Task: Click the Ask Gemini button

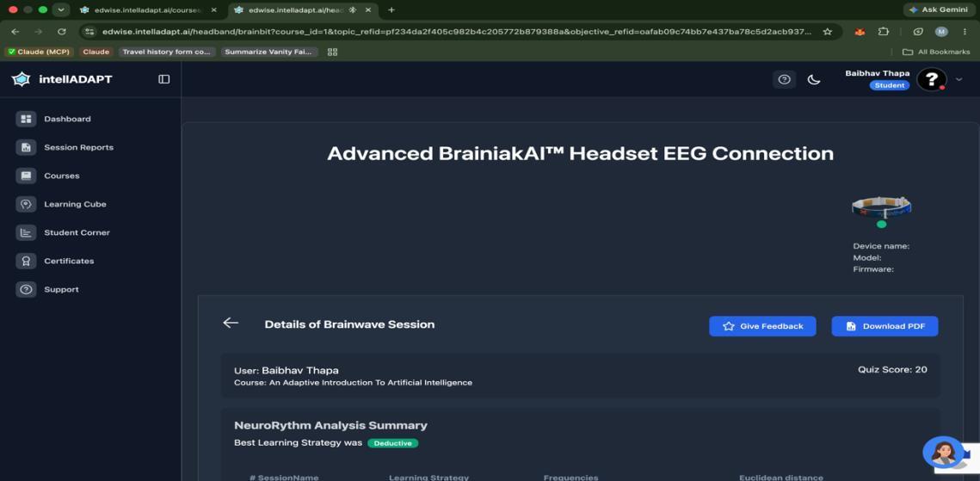Action: tap(939, 10)
